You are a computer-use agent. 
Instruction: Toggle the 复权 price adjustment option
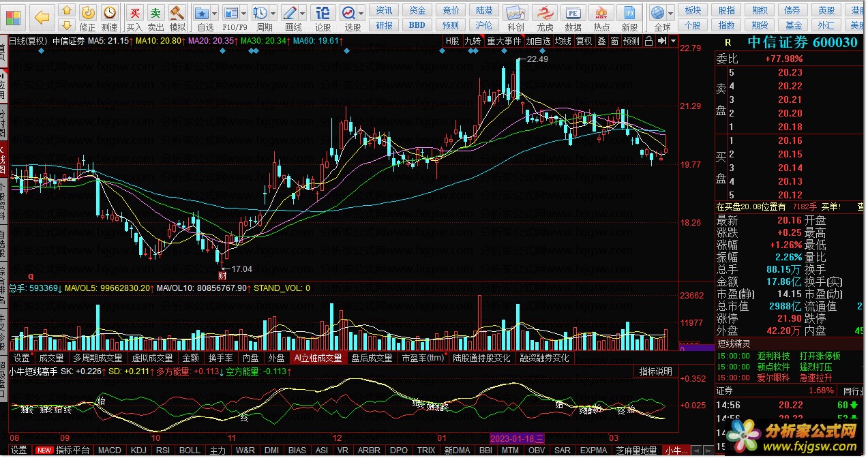pyautogui.click(x=584, y=41)
